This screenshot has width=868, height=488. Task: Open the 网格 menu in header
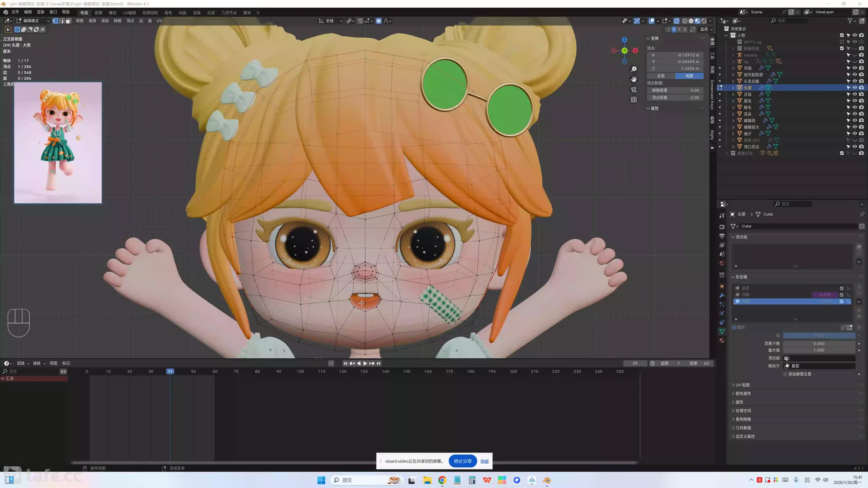(117, 21)
